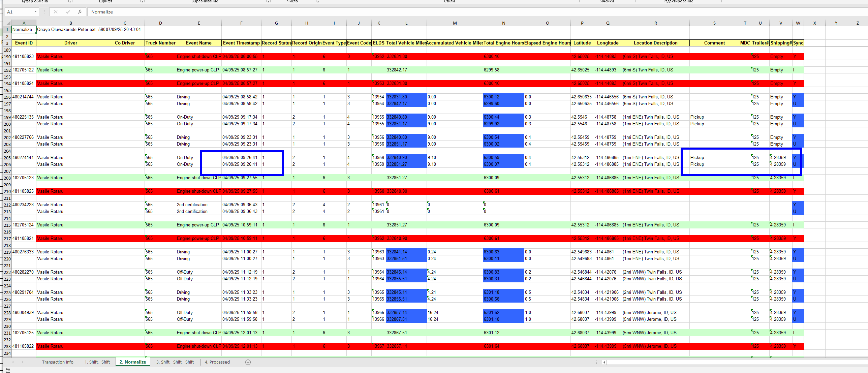Viewport: 868px width, 373px height.
Task: Open the 4. Processed sheet tab
Action: (217, 362)
